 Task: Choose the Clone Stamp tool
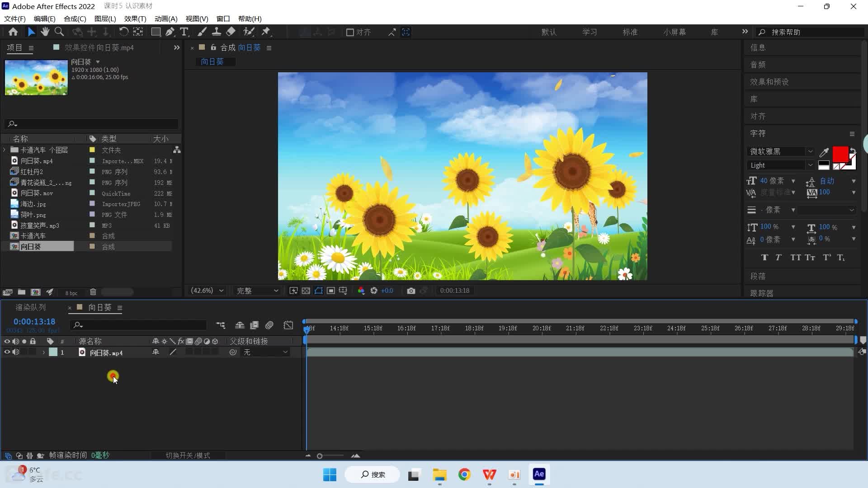pos(217,32)
